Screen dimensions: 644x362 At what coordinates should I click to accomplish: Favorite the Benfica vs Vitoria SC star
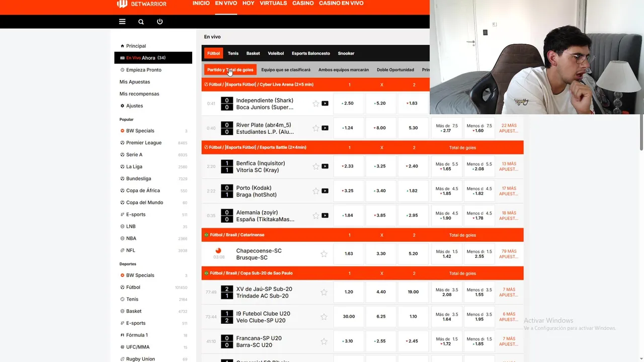click(316, 166)
